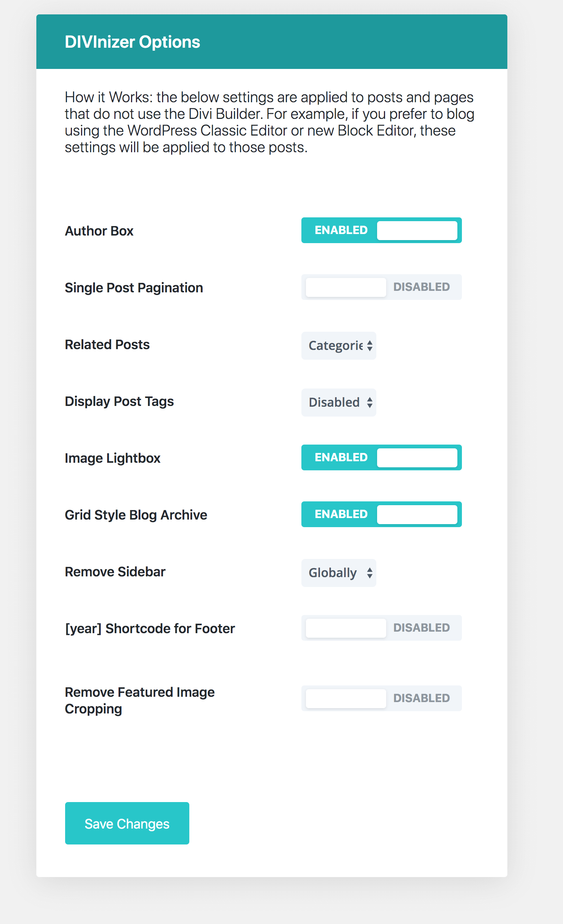This screenshot has height=924, width=563.
Task: Click the DIVInizer Options header title
Action: (133, 42)
